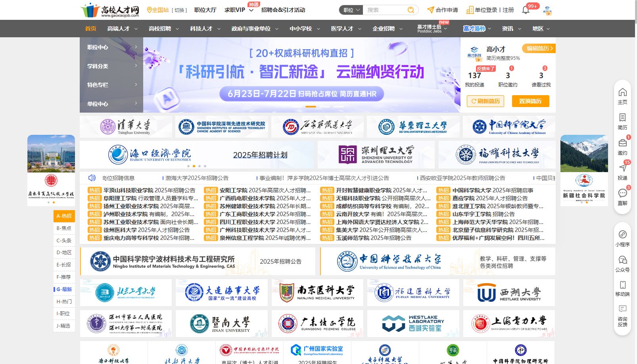Click 合作申请 paper plane link
The image size is (637, 364).
click(442, 10)
